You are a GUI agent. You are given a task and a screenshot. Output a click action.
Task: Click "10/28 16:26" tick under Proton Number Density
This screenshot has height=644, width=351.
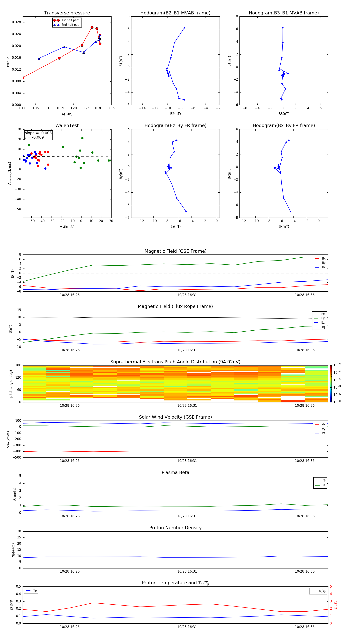[x=70, y=571]
